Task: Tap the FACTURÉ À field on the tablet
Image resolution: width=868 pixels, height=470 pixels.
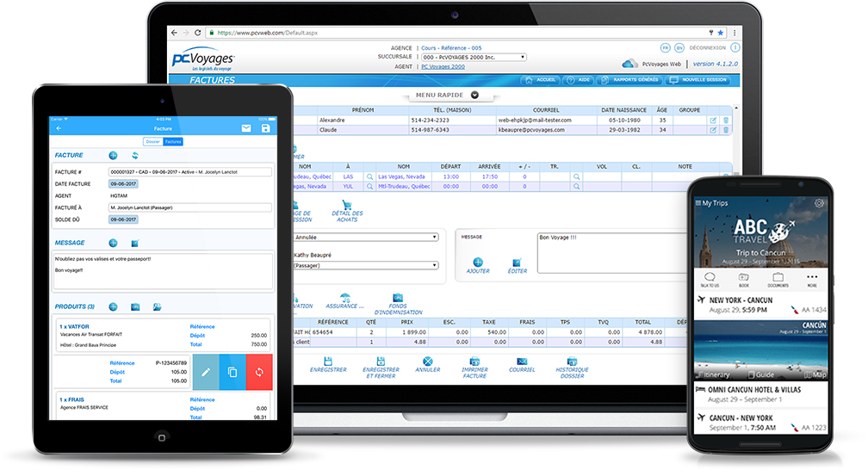Action: 189,207
